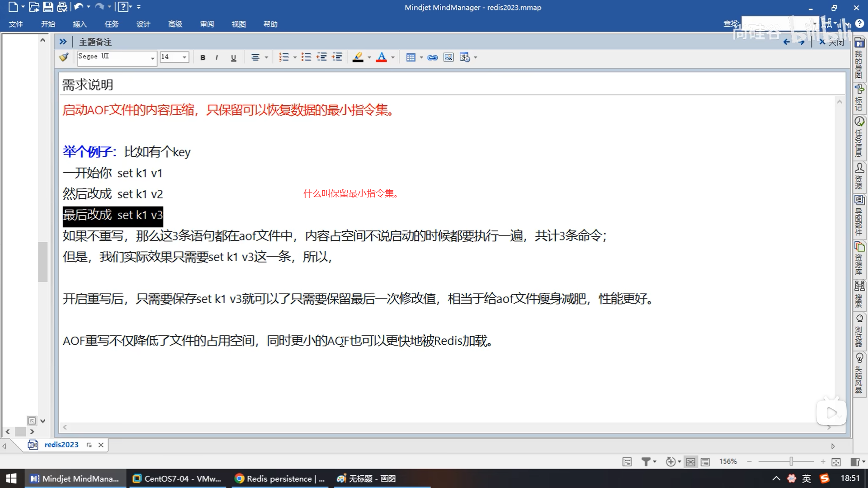
Task: Expand the font color dropdown arrow
Action: click(393, 57)
